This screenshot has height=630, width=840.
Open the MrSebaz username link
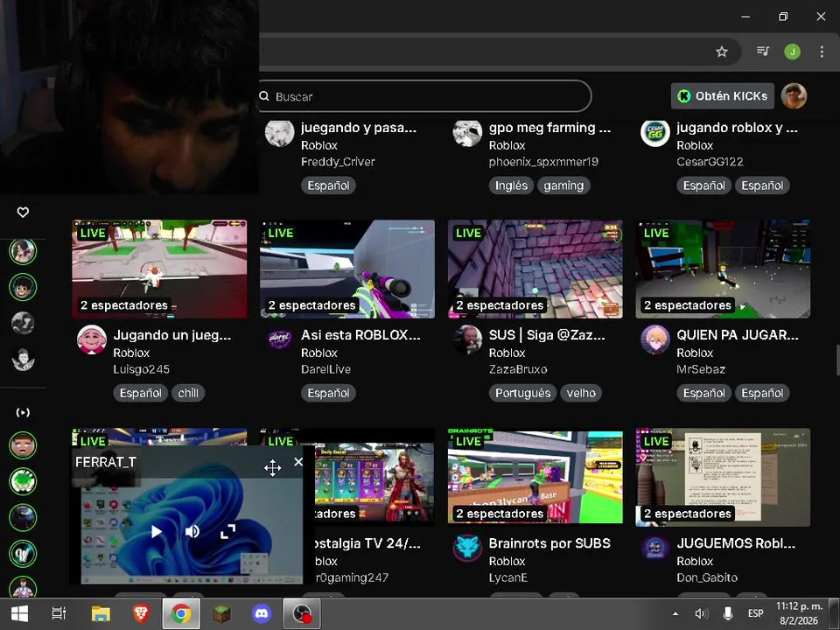point(701,369)
